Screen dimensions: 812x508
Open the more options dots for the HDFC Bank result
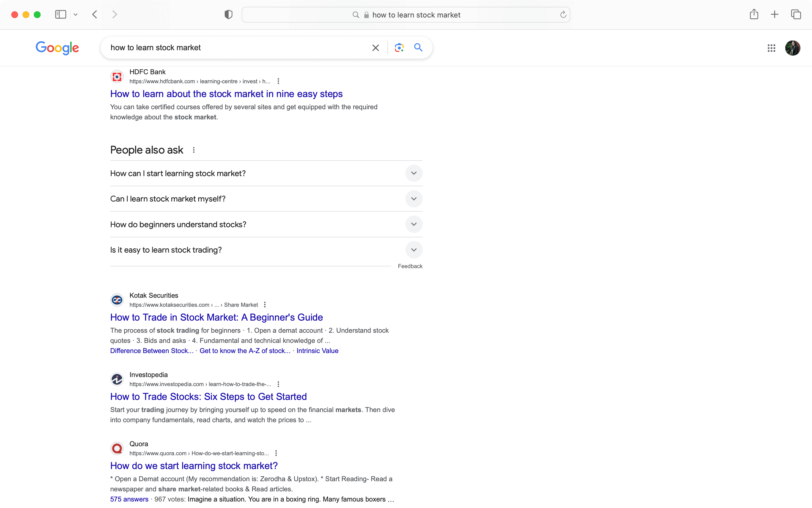(x=278, y=81)
